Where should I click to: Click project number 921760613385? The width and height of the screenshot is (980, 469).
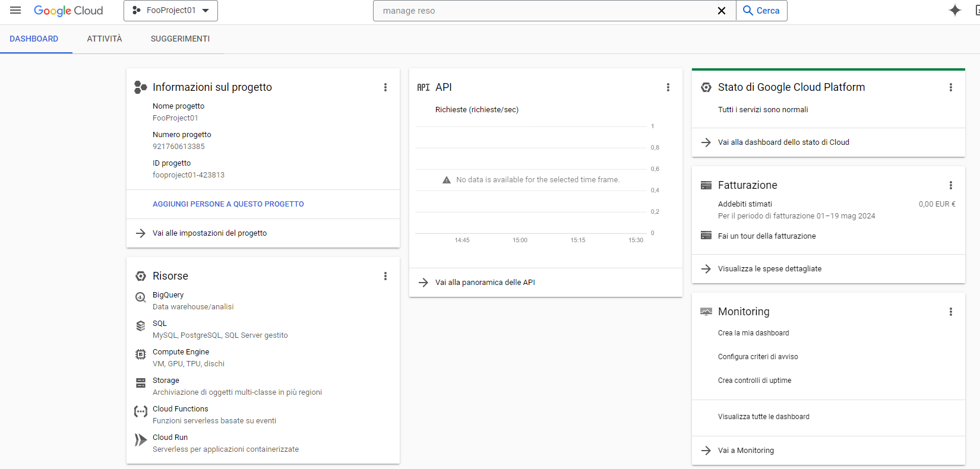[179, 147]
